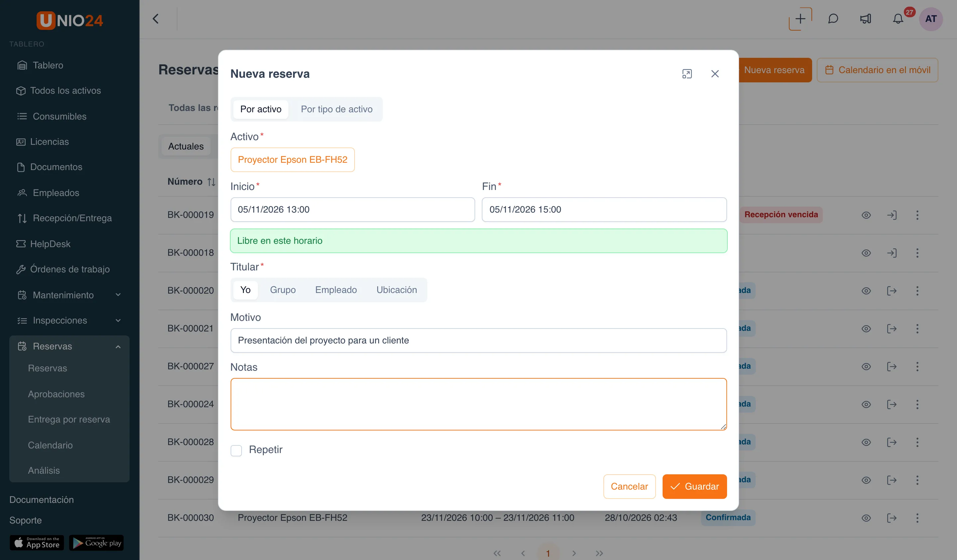Image resolution: width=957 pixels, height=560 pixels.
Task: Open the Inicio date-time picker
Action: 353,210
